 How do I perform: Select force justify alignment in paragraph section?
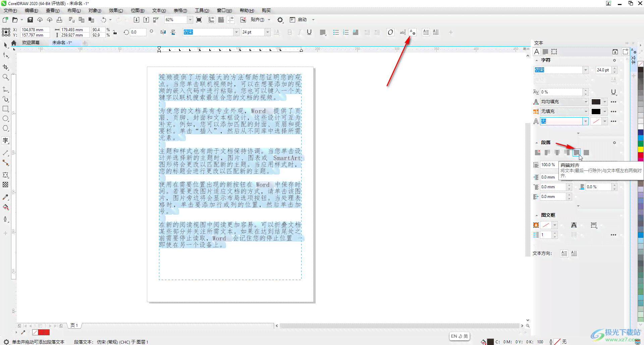[586, 152]
